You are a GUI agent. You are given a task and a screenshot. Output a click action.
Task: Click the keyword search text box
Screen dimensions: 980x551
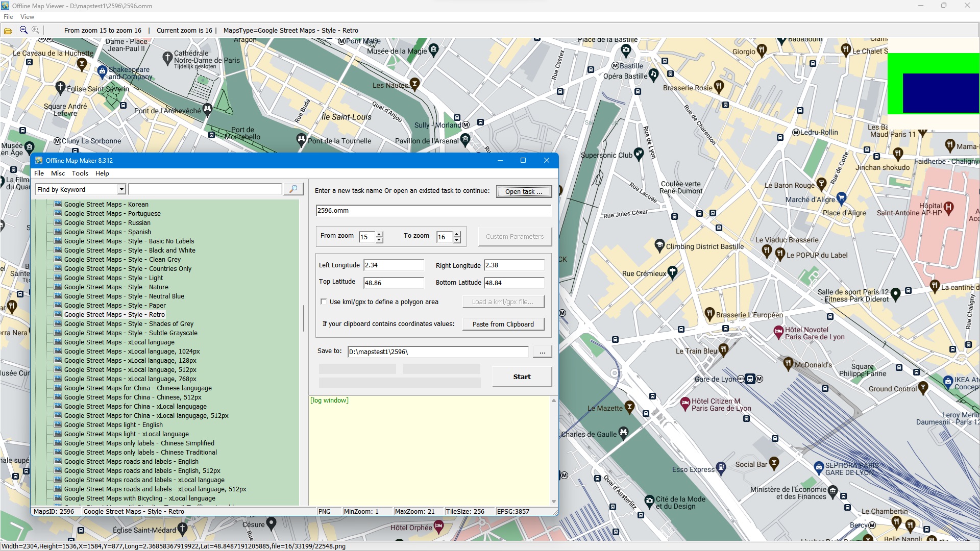205,189
